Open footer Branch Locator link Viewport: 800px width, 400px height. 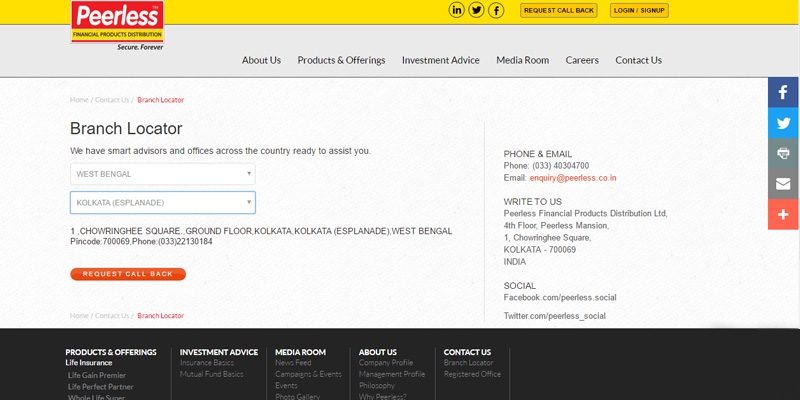(468, 363)
